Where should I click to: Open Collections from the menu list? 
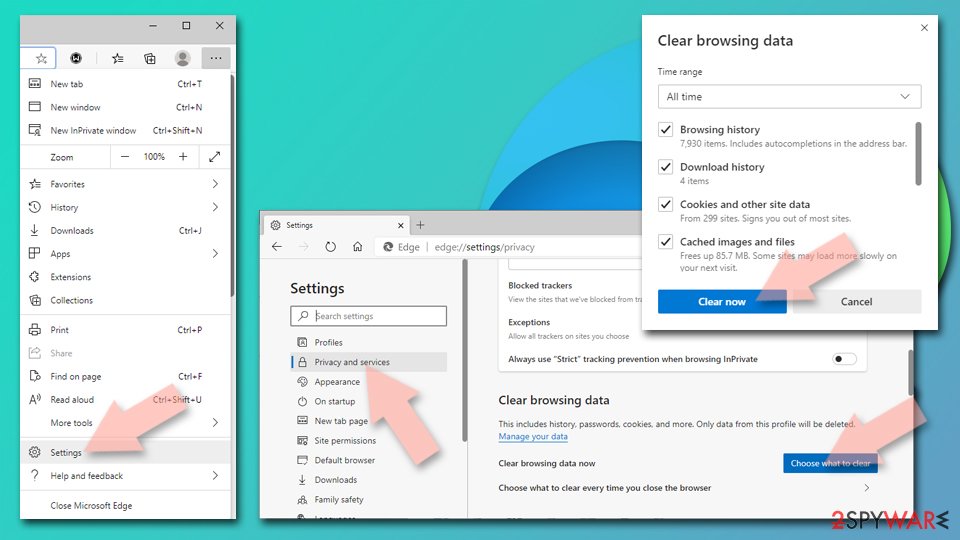pyautogui.click(x=126, y=300)
